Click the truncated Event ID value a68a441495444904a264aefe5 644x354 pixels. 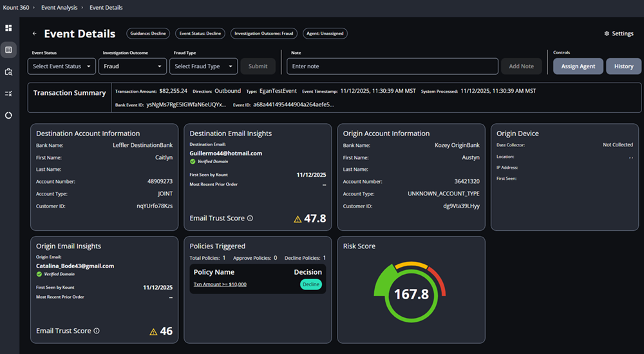[294, 105]
